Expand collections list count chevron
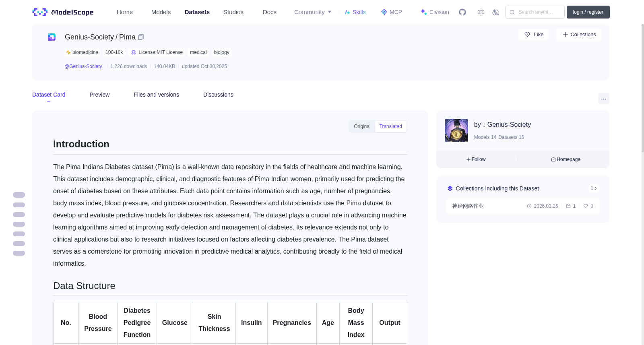644x345 pixels. pyautogui.click(x=594, y=188)
